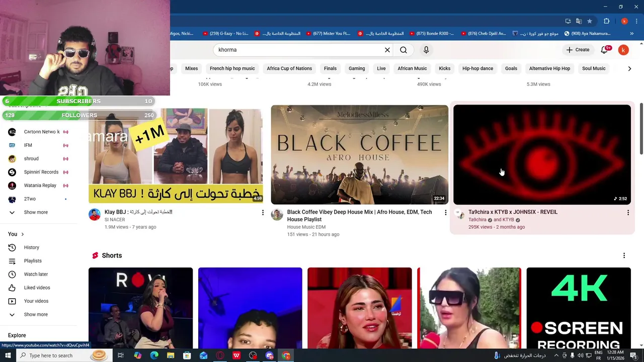Select the Soul Music chip
The image size is (644, 362).
[x=594, y=68]
